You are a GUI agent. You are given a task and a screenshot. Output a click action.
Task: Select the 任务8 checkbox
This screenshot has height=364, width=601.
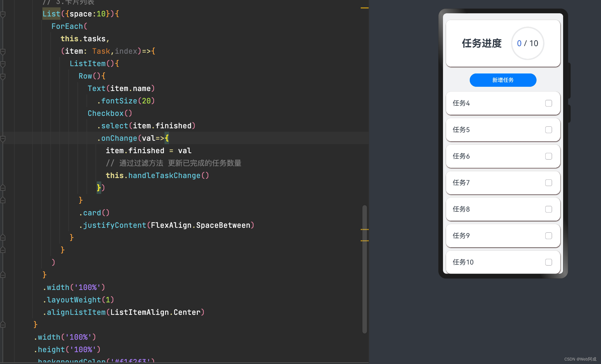(x=548, y=209)
